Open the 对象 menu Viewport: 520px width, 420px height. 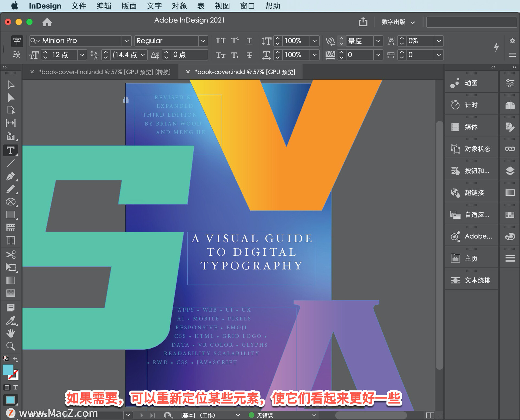[179, 6]
